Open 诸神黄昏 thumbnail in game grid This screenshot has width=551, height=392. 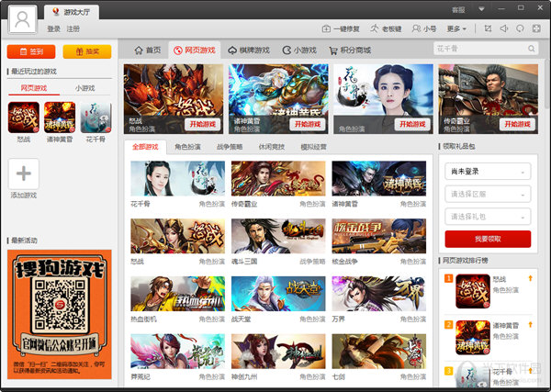click(x=378, y=178)
